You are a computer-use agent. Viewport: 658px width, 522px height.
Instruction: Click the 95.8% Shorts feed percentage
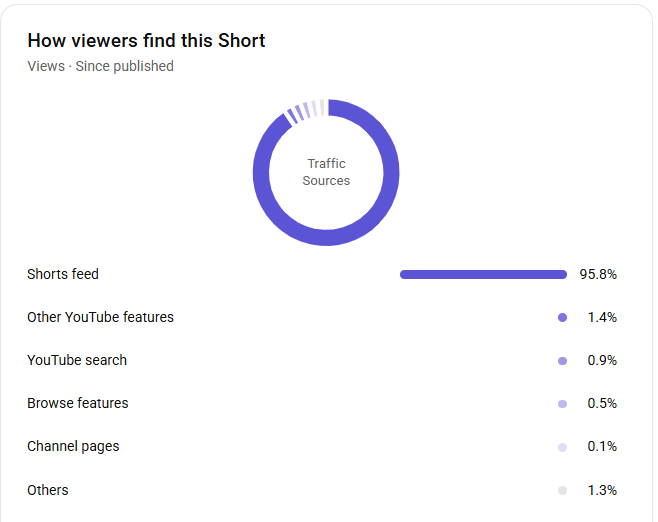[x=598, y=274]
